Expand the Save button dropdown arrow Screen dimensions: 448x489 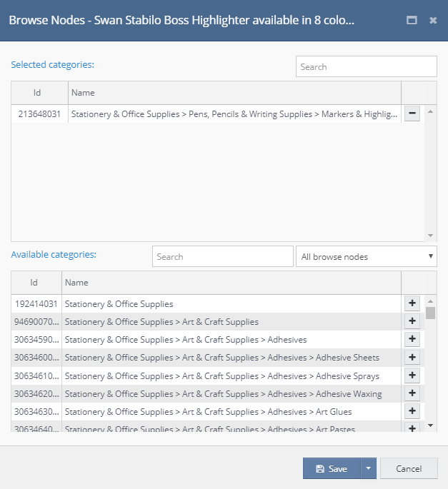(x=368, y=468)
